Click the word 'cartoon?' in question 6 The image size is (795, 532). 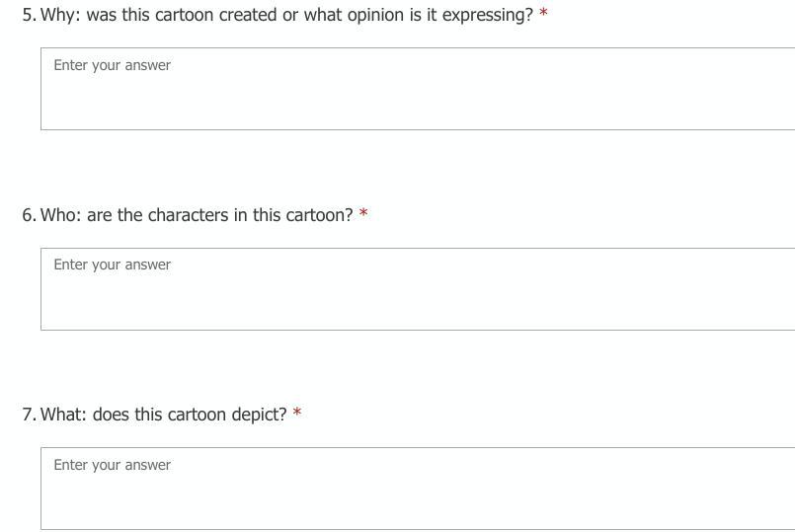pos(319,215)
